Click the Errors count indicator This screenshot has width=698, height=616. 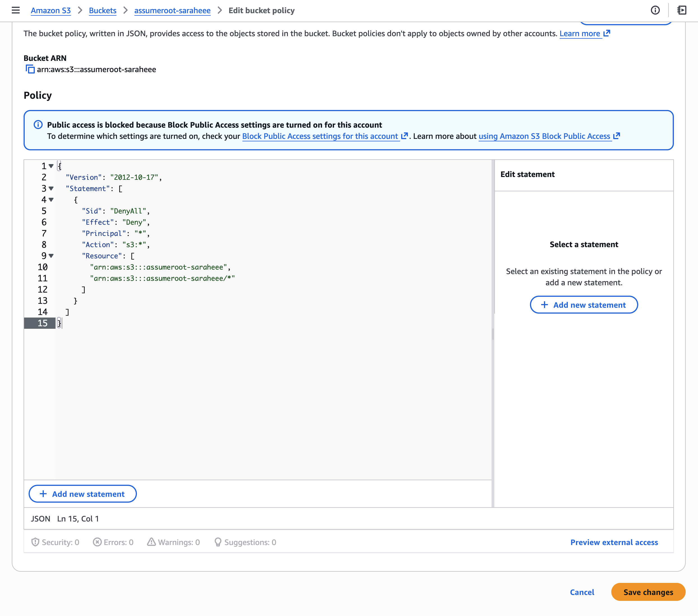coord(113,542)
